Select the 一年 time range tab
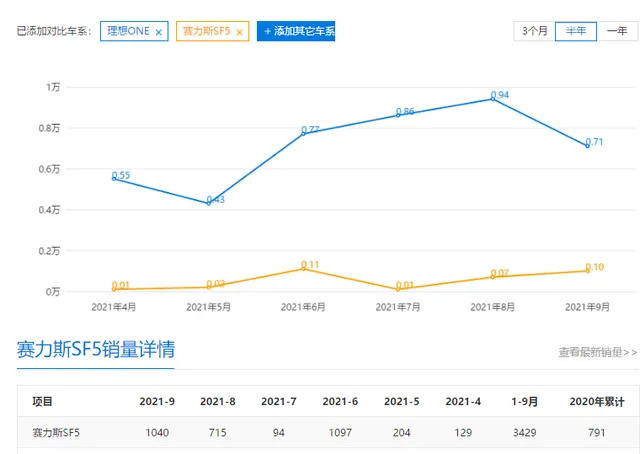Image resolution: width=640 pixels, height=454 pixels. point(616,31)
